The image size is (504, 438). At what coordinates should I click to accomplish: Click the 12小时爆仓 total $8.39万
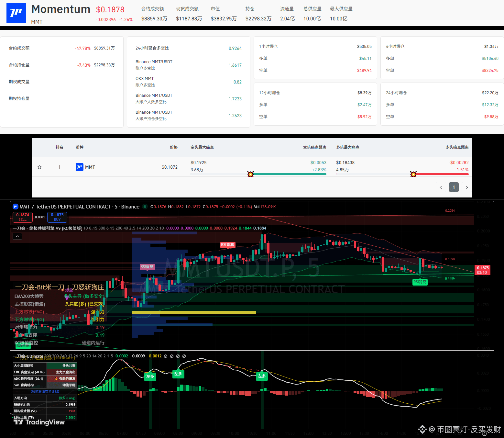coord(365,93)
